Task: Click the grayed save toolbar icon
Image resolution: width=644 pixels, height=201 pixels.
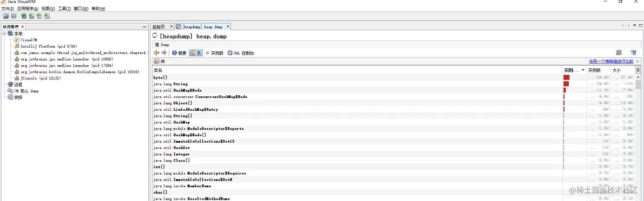Action: click(14, 16)
